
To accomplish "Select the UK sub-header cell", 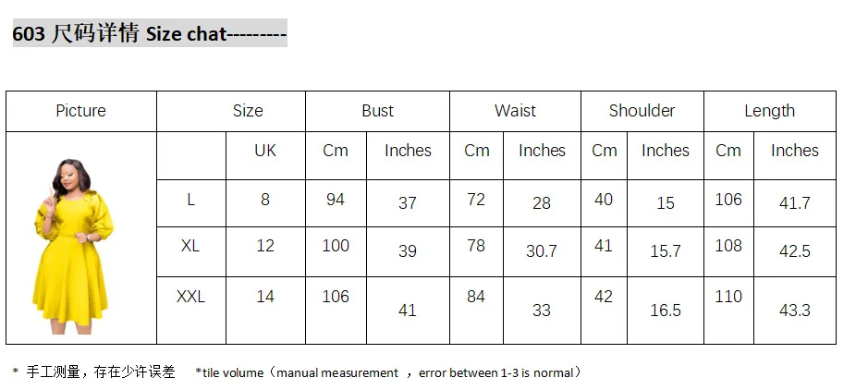I will (x=265, y=151).
